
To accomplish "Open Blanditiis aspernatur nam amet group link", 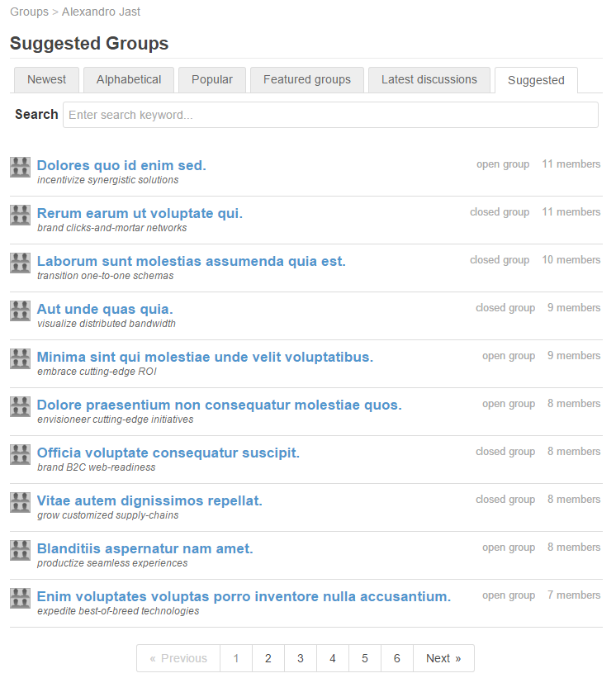I will 145,548.
